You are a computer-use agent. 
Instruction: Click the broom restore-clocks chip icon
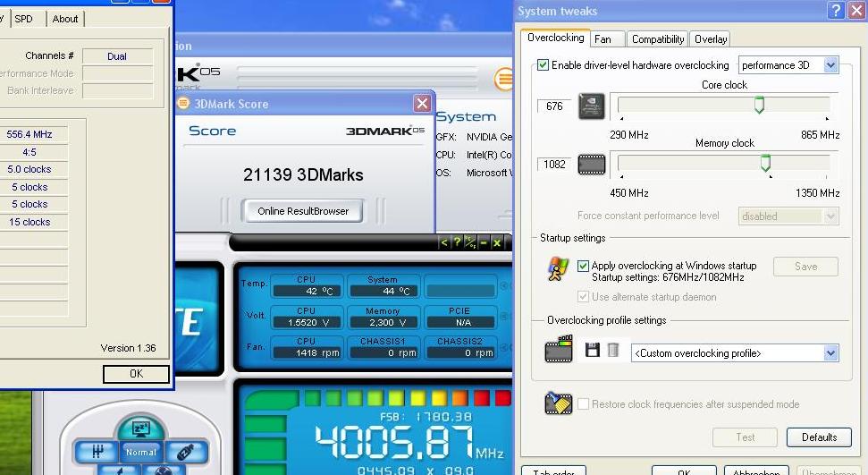[558, 403]
